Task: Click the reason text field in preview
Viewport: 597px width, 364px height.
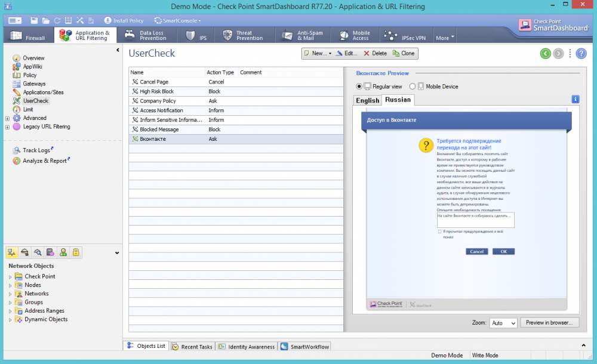Action: pyautogui.click(x=475, y=220)
